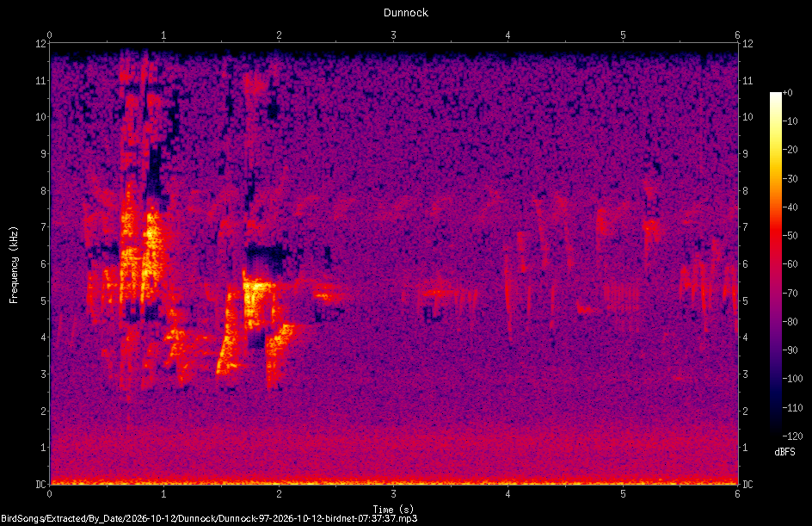
Task: Click the 10 label on the left frequency axis
Action: click(41, 117)
